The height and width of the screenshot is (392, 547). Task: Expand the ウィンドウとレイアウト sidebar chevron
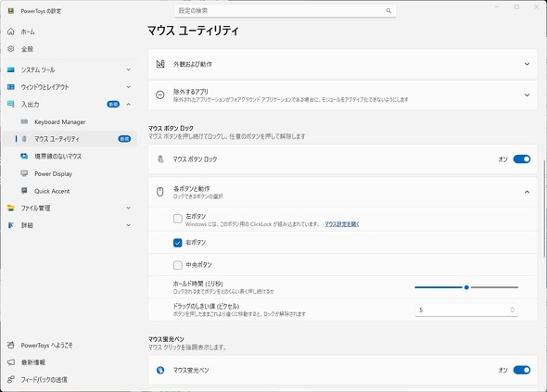coord(128,87)
